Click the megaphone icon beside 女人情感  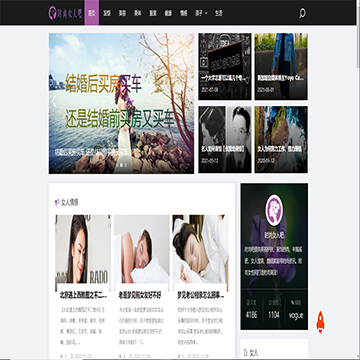(57, 202)
